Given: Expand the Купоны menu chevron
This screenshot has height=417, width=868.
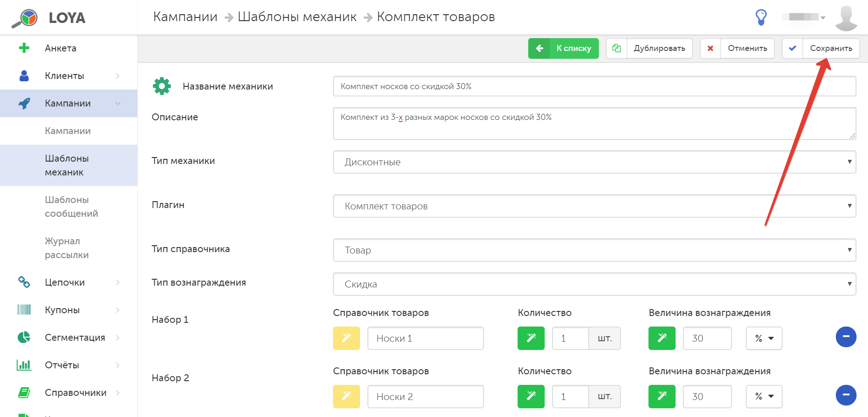Looking at the screenshot, I should pos(118,310).
